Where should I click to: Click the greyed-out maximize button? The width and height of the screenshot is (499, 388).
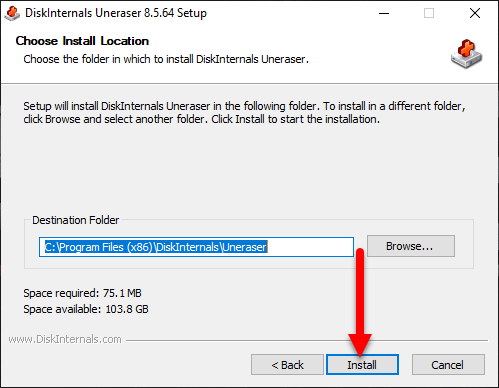pyautogui.click(x=429, y=13)
